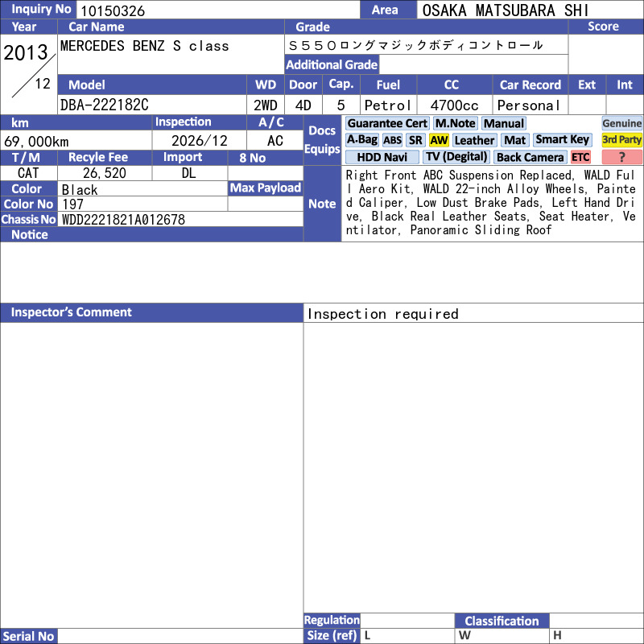Click the yellow 3rd Party legend badge
Image resolution: width=644 pixels, height=644 pixels.
[x=621, y=140]
